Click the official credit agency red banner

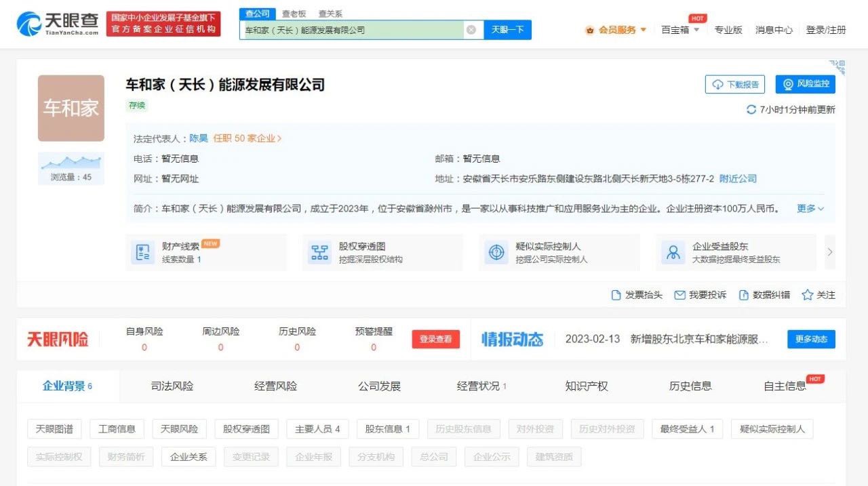click(163, 24)
